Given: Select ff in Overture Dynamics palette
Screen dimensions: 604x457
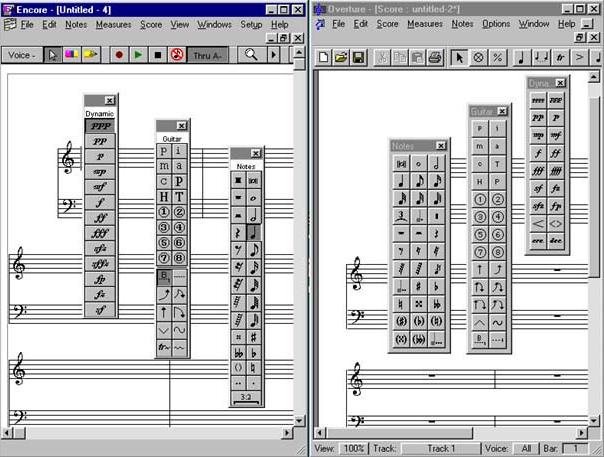Looking at the screenshot, I should (555, 153).
